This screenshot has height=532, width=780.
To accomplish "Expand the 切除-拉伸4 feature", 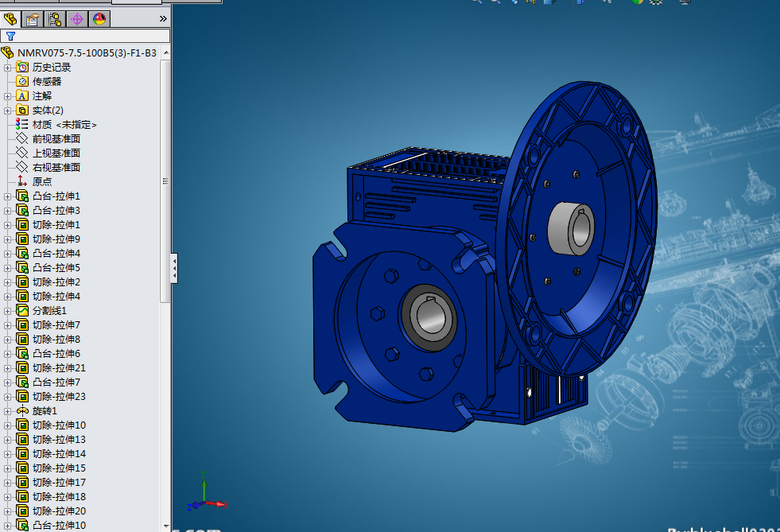I will pyautogui.click(x=7, y=297).
